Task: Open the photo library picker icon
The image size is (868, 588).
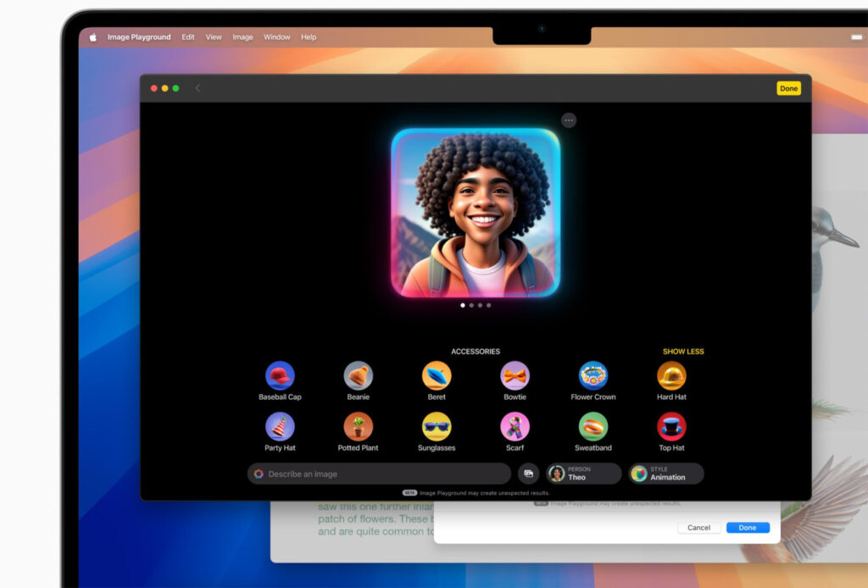Action: pos(529,474)
